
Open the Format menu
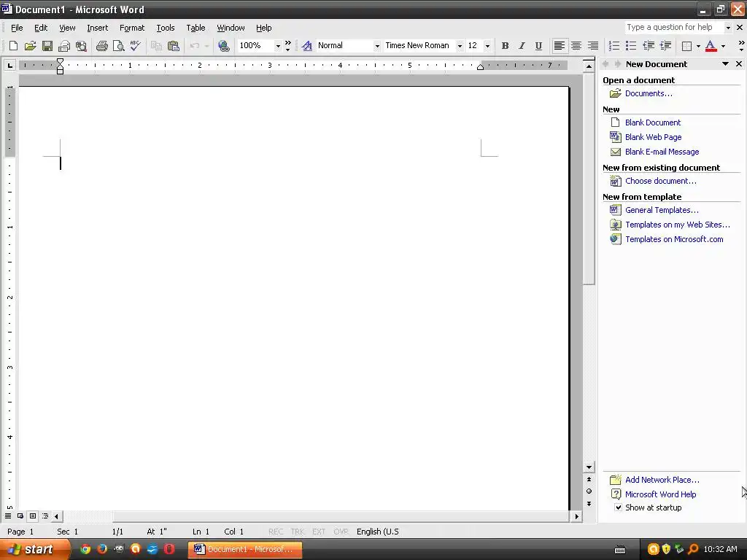coord(132,28)
